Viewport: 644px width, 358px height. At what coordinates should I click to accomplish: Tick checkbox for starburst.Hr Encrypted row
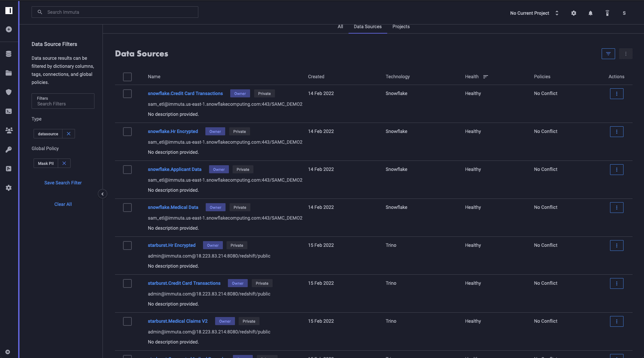(127, 245)
